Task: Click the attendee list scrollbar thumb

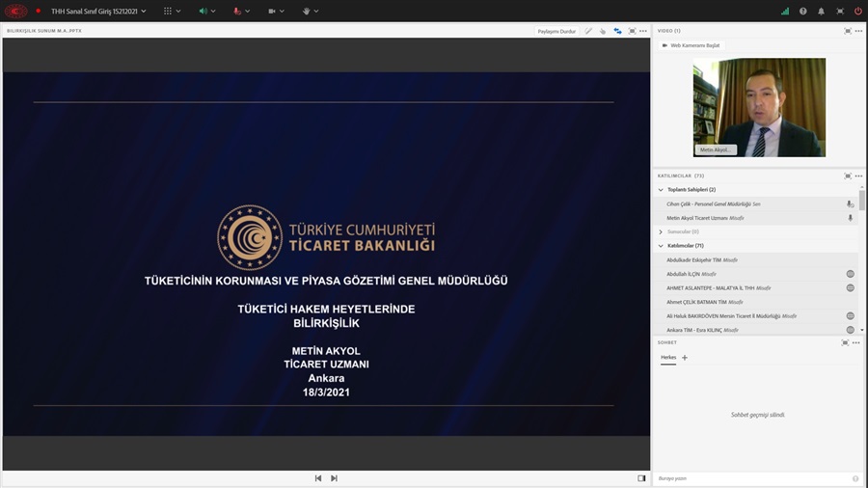Action: [862, 201]
